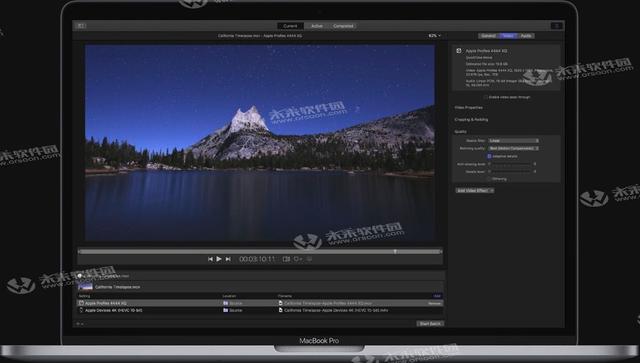This screenshot has width=640, height=363.
Task: Switch to the Completed tab
Action: point(343,26)
